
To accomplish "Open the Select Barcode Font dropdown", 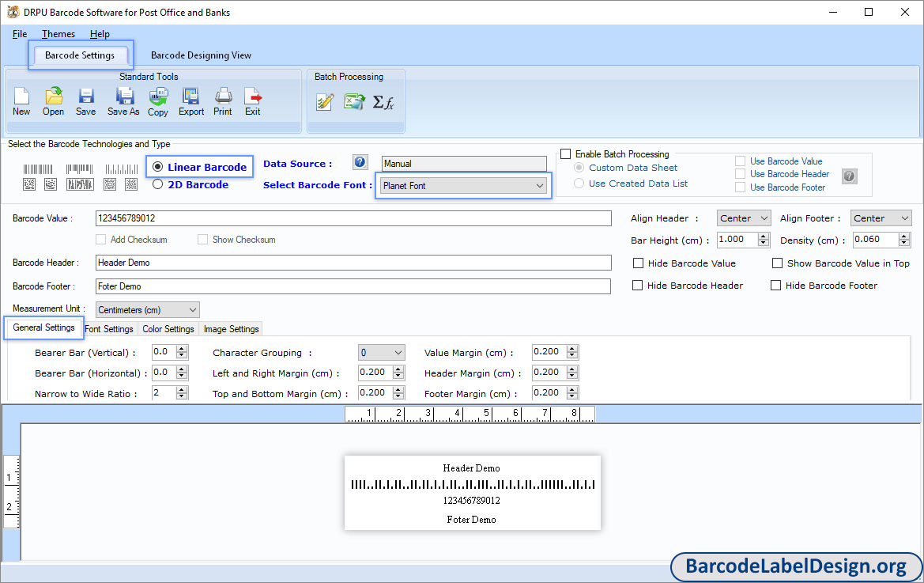I will click(x=464, y=186).
